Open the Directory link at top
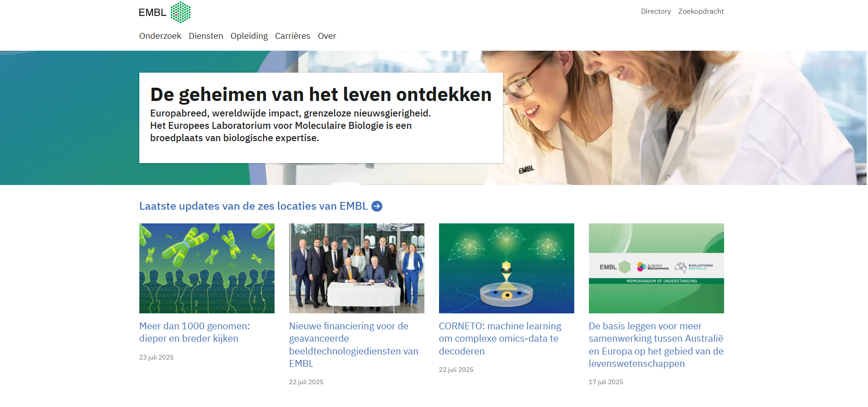Screen dimensions: 868x407 (656, 11)
